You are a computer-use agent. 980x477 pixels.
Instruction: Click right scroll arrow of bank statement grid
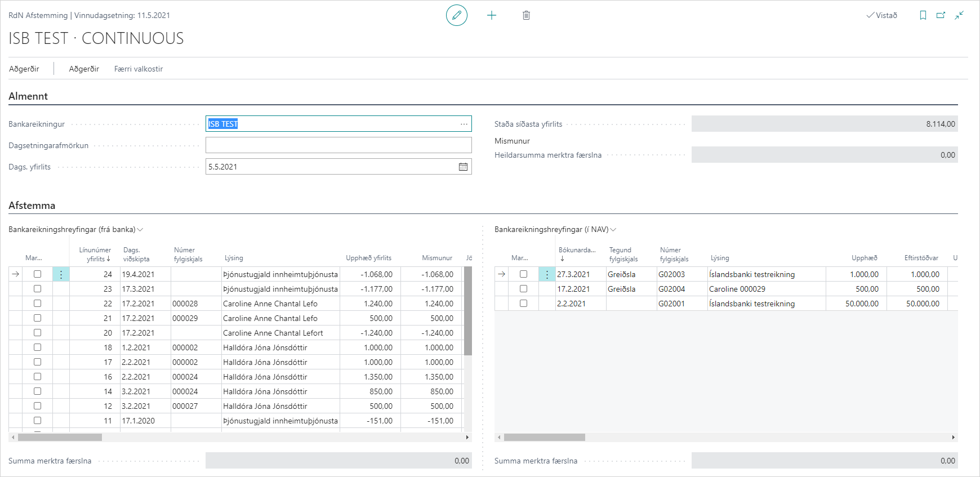[467, 437]
